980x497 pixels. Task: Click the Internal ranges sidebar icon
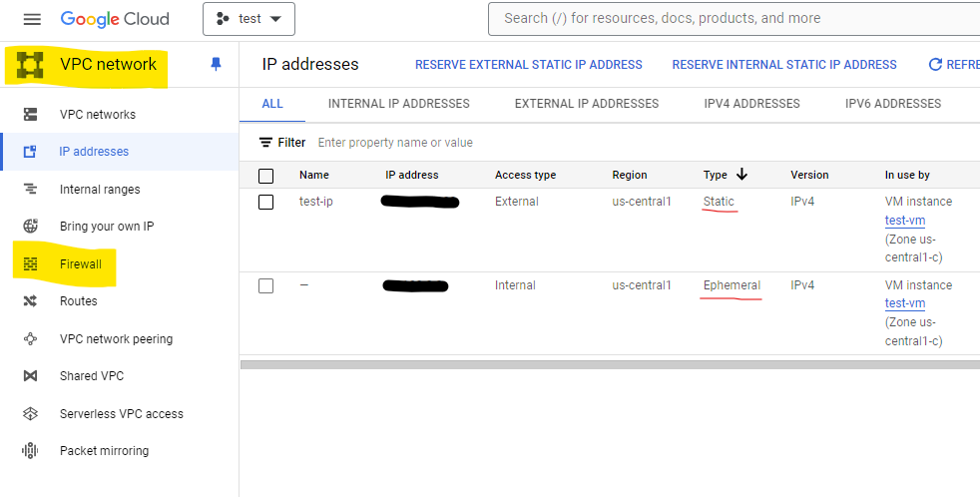pyautogui.click(x=30, y=189)
